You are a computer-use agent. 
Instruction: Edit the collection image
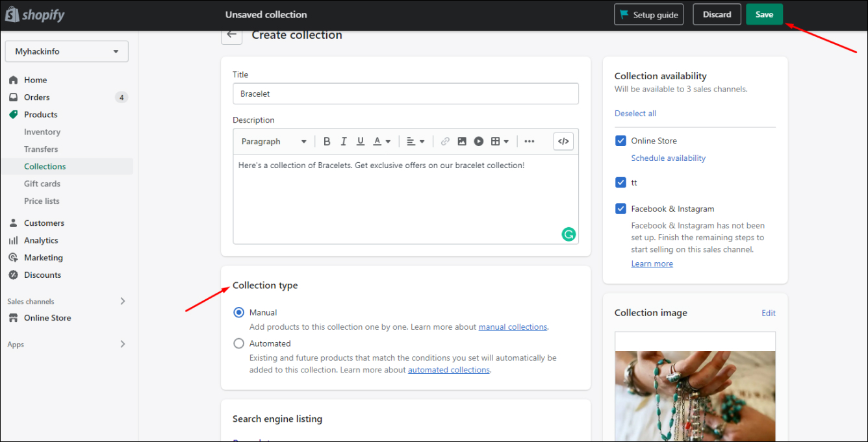[x=769, y=313]
